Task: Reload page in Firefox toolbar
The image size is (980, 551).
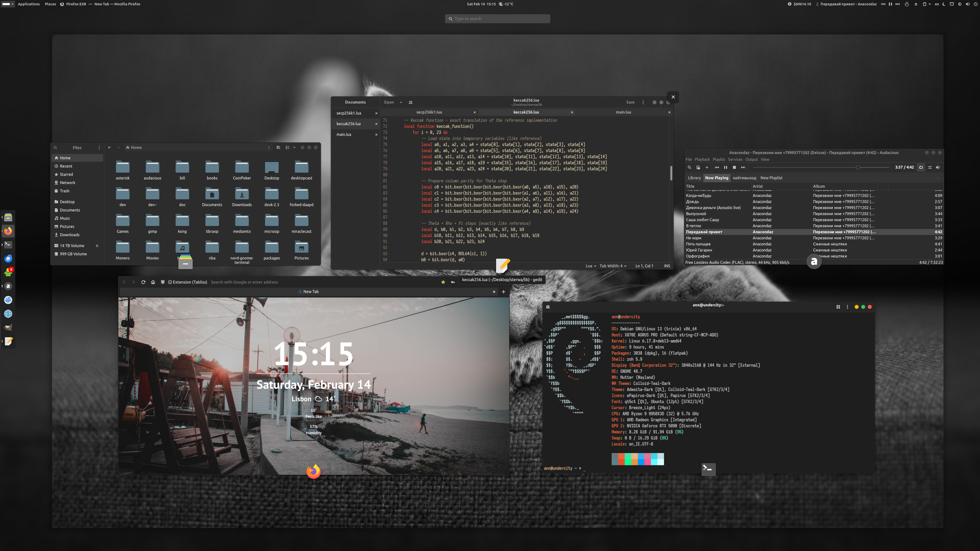Action: (143, 282)
